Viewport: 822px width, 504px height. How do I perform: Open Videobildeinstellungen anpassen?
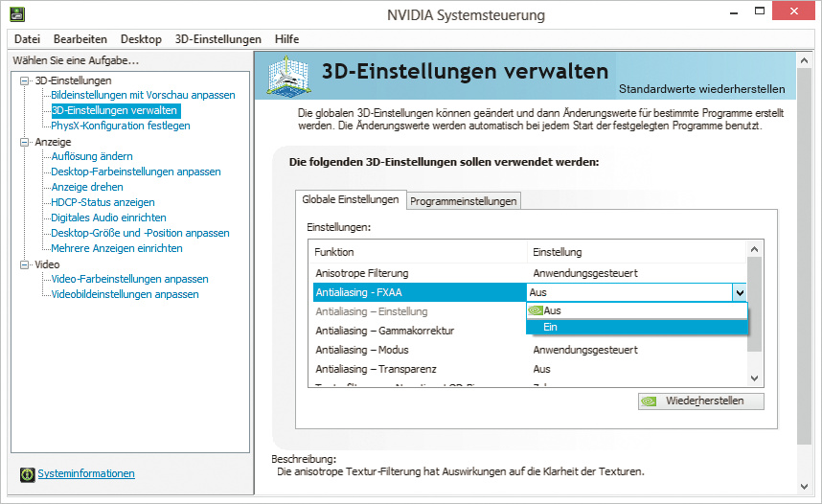tap(125, 295)
